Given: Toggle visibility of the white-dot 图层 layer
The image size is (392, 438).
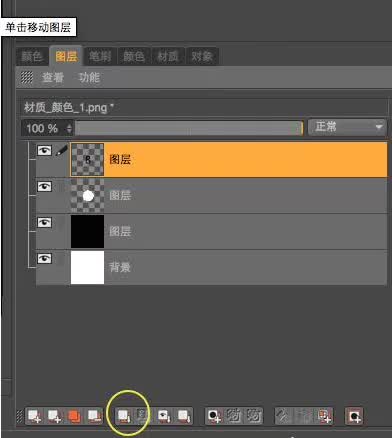Looking at the screenshot, I should click(x=44, y=186).
